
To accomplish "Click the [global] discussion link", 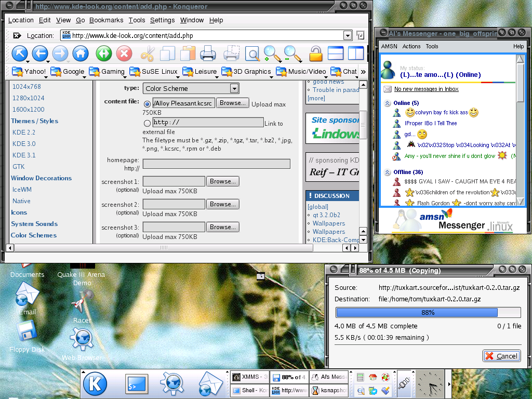I will pos(317,207).
